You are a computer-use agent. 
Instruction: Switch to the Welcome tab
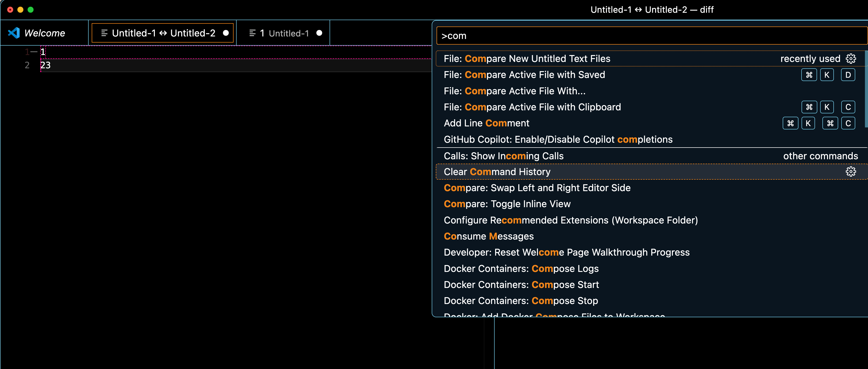45,33
